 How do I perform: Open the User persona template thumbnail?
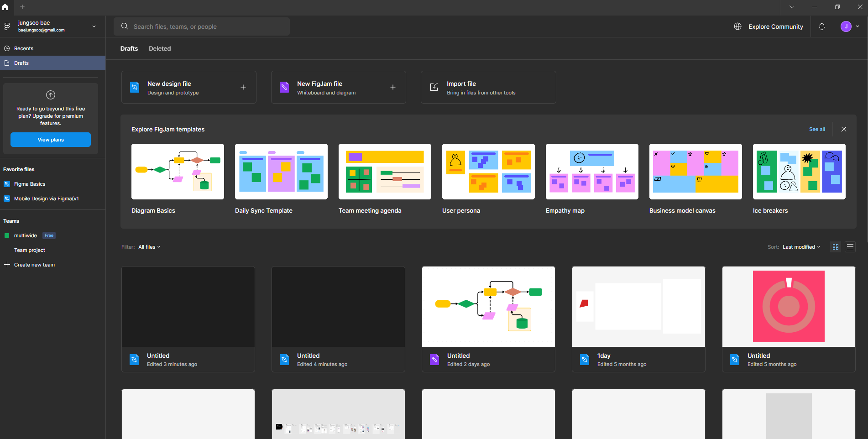[x=488, y=172]
